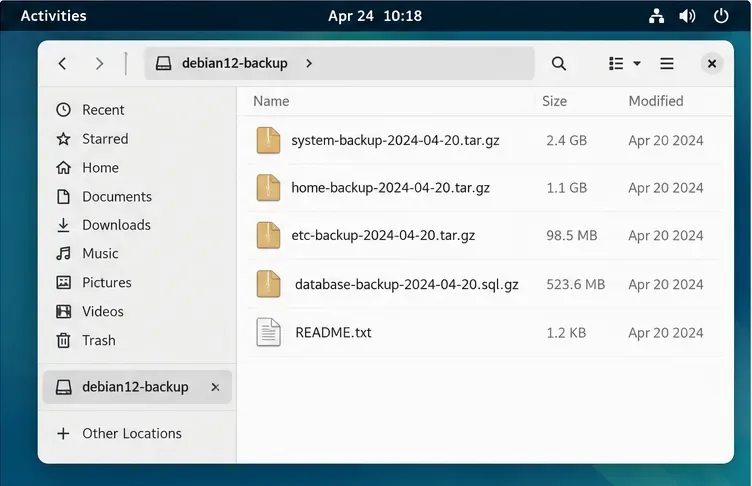Click the Videos film icon
Viewport: 752px width, 486px height.
tap(63, 311)
